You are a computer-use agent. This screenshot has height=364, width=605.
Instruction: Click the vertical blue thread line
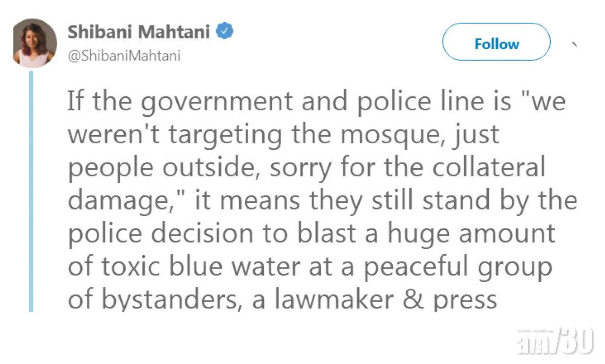pos(32,189)
